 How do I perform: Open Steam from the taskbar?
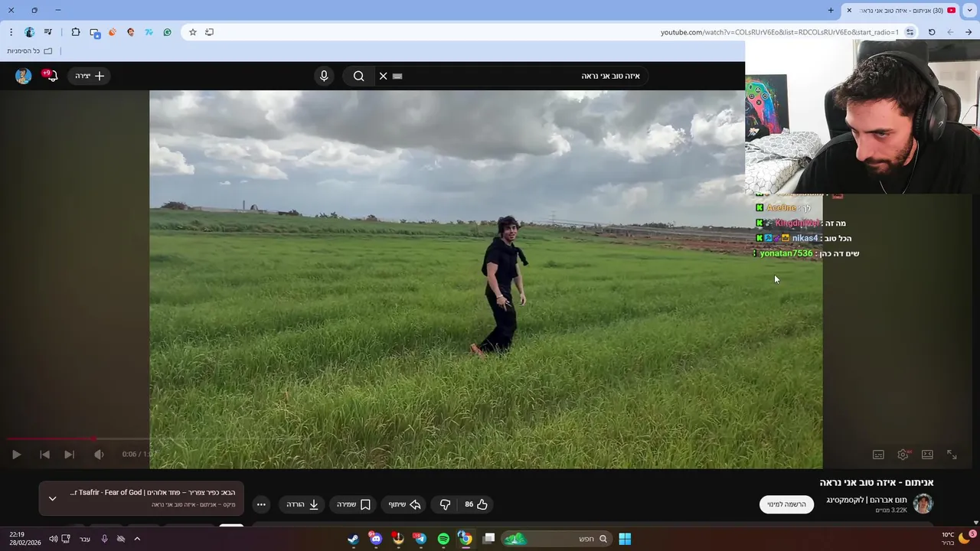point(353,539)
